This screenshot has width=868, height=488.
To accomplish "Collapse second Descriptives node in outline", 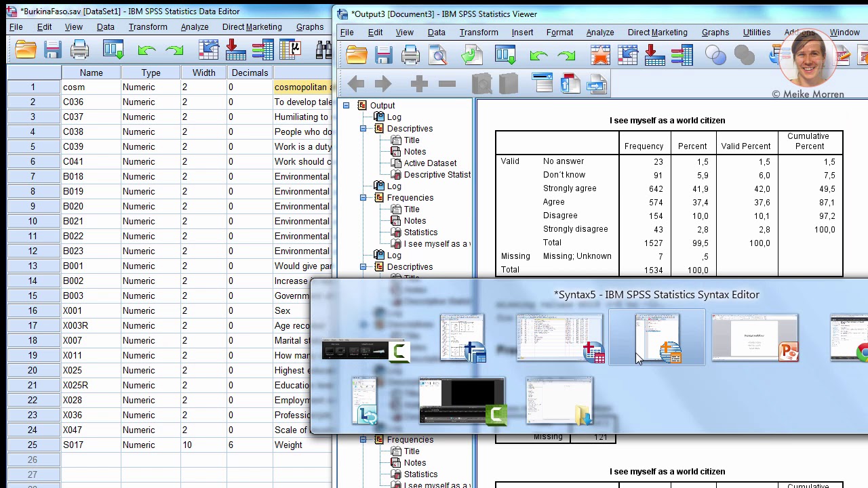I will (363, 266).
